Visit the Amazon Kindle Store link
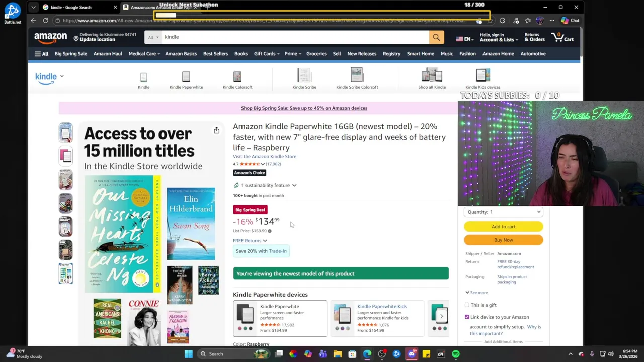Image resolution: width=644 pixels, height=362 pixels. coord(265,157)
